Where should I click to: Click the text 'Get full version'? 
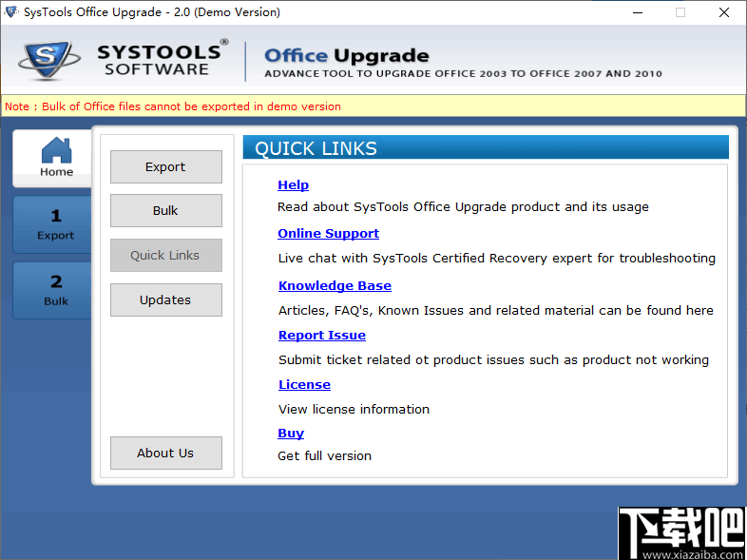point(324,456)
